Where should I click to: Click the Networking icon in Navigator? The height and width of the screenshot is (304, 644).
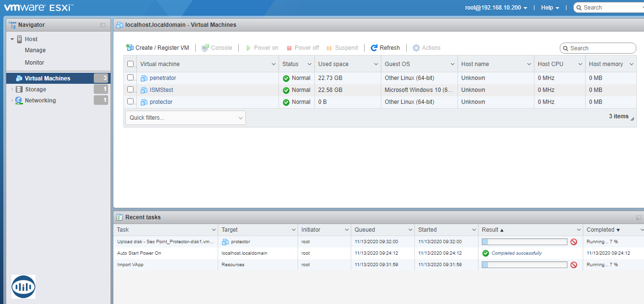19,101
